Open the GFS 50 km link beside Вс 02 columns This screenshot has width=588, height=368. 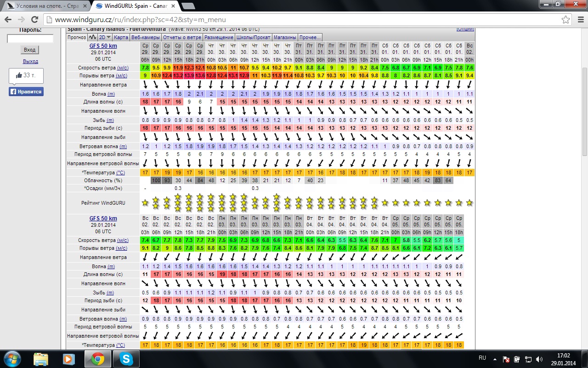[103, 218]
